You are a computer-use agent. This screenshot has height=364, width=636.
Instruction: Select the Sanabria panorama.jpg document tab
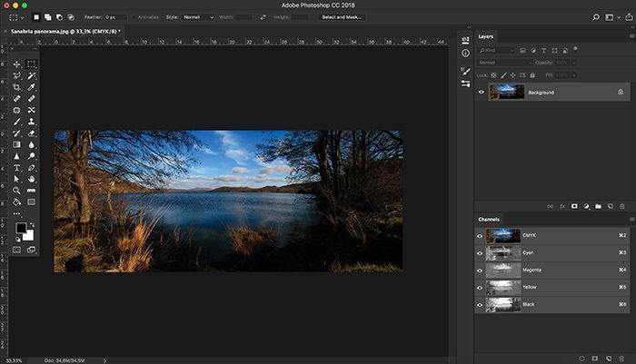65,31
